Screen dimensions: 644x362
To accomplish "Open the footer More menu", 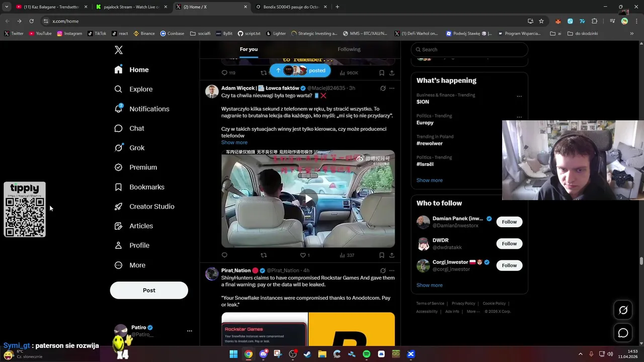I will coord(473,311).
